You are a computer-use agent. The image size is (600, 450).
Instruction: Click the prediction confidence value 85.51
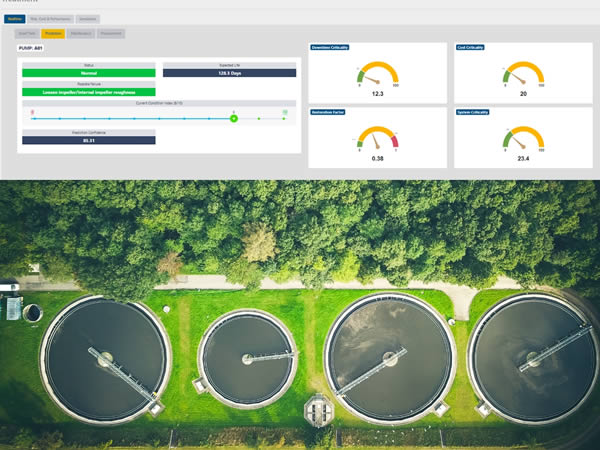89,140
